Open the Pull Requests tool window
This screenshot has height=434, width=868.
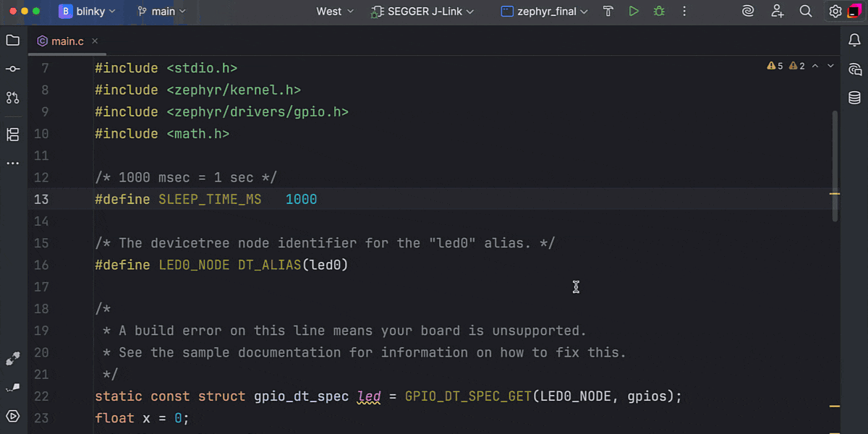[x=12, y=98]
